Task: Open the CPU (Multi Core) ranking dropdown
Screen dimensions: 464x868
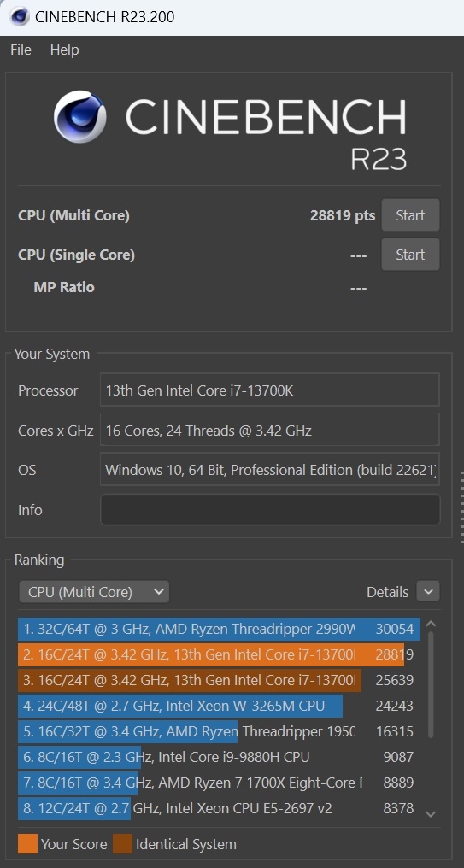Action: coord(94,592)
